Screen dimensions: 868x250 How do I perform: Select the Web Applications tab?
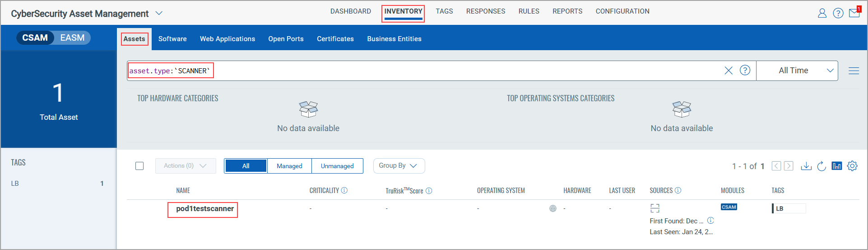click(x=227, y=39)
